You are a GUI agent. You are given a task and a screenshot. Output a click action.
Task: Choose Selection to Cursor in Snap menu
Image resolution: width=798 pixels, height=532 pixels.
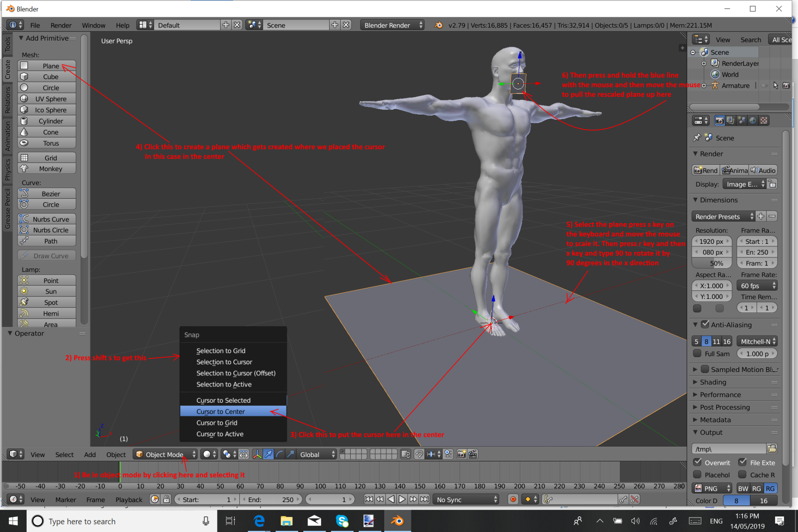click(x=233, y=362)
